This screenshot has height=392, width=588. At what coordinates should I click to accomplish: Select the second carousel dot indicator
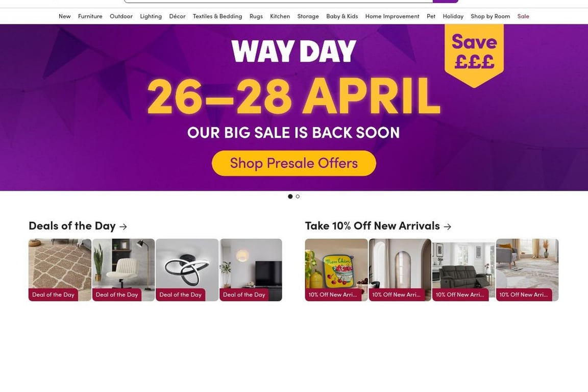click(298, 197)
